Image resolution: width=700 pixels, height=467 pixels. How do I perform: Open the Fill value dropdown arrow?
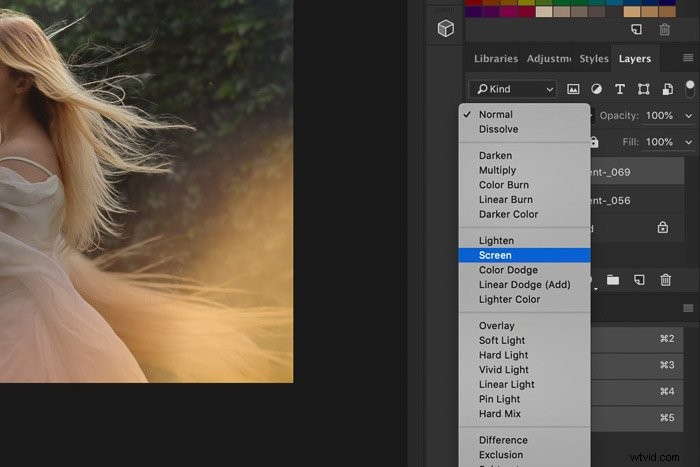tap(688, 142)
